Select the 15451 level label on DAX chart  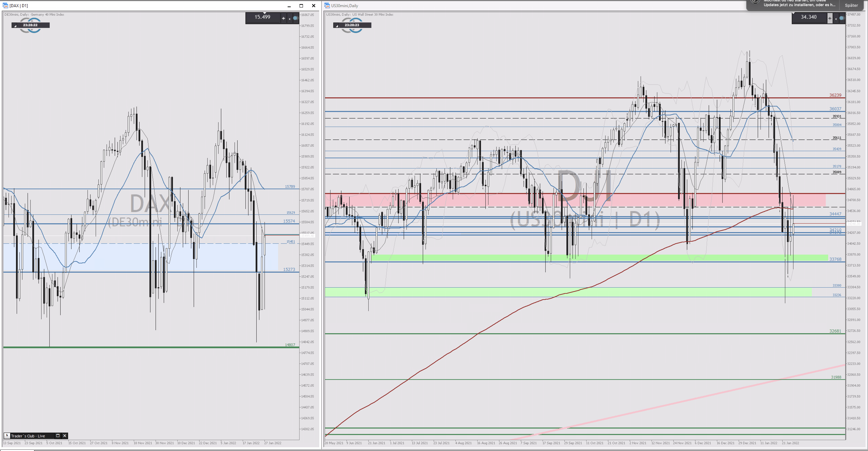point(291,241)
